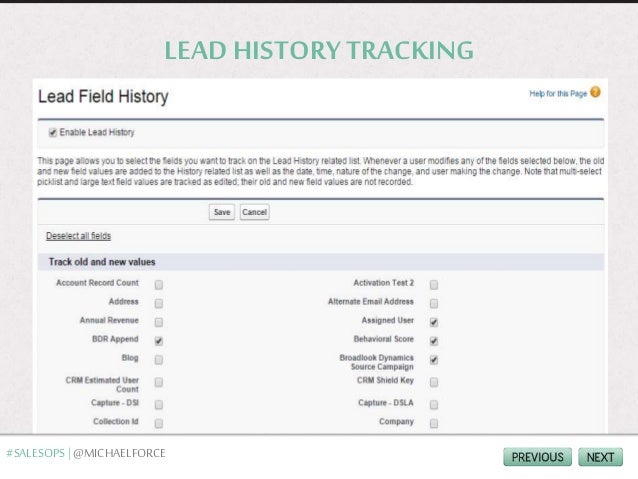
Task: Disable tracking for Behavioral Score
Action: (x=434, y=341)
